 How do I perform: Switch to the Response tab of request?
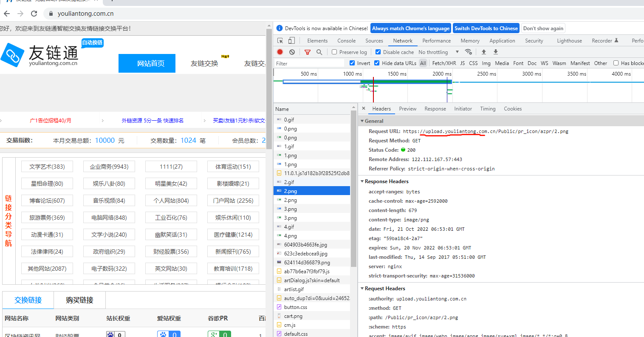(435, 109)
